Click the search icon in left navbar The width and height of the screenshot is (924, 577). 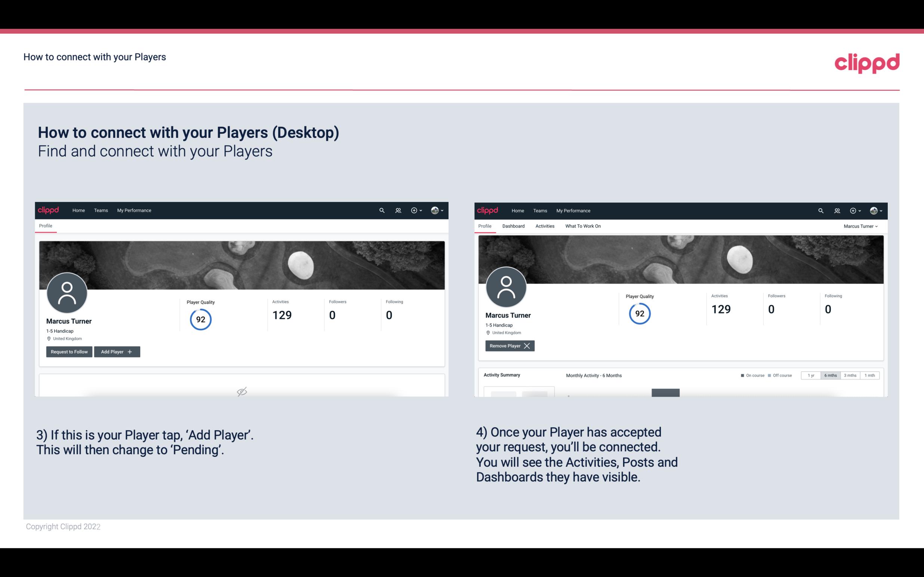[381, 210]
